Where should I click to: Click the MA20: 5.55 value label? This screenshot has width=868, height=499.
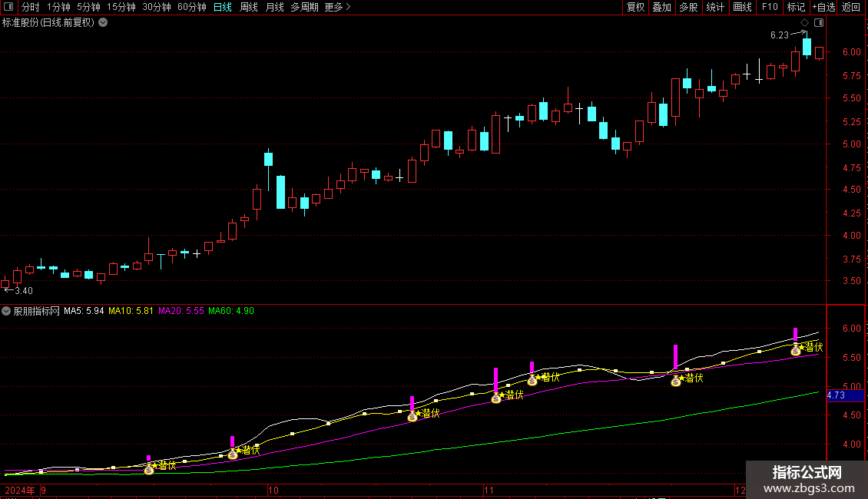click(181, 311)
